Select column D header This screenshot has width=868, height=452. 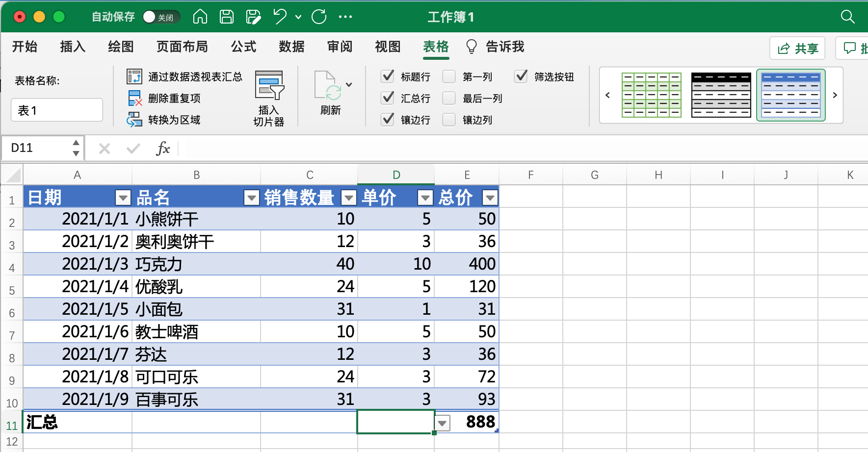pyautogui.click(x=396, y=175)
